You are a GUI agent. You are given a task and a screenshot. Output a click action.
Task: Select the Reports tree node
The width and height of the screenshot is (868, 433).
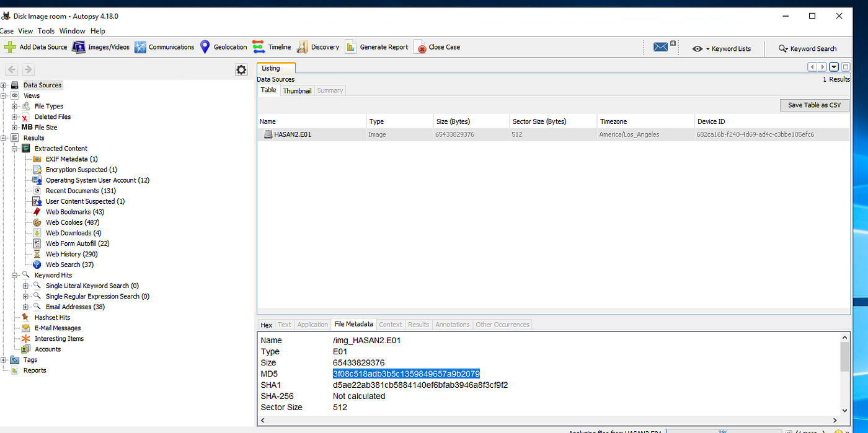point(35,370)
